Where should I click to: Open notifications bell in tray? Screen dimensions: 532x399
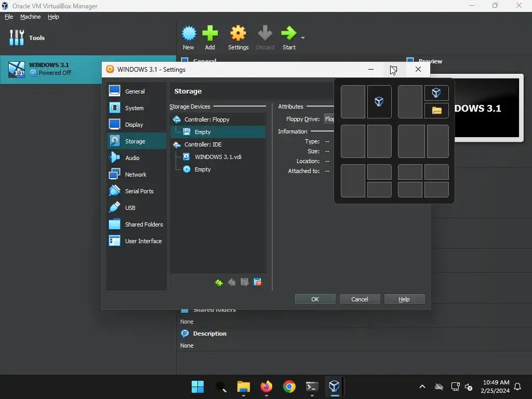pos(518,387)
